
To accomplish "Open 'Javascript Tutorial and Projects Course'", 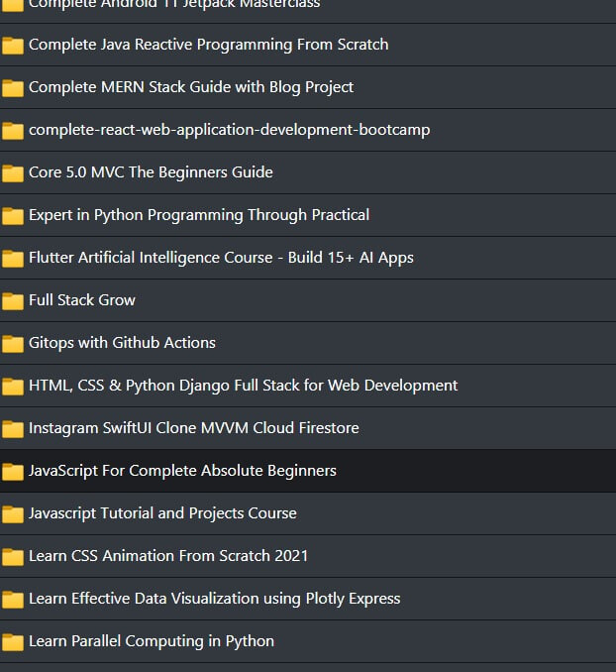I will 162,513.
